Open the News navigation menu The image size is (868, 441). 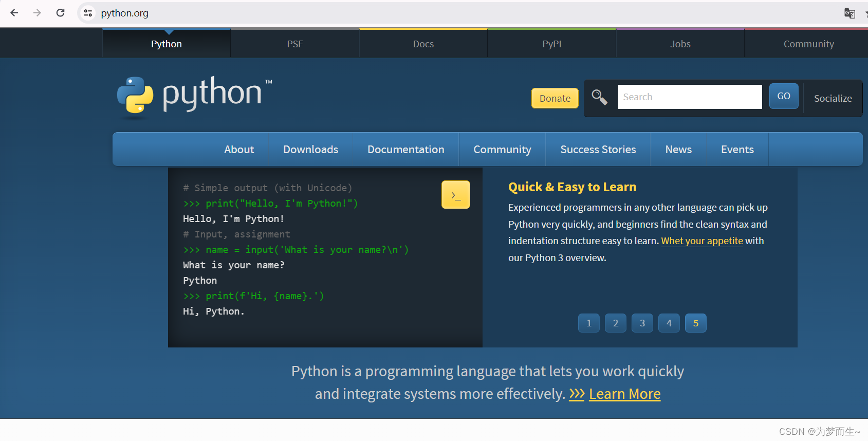pyautogui.click(x=678, y=150)
